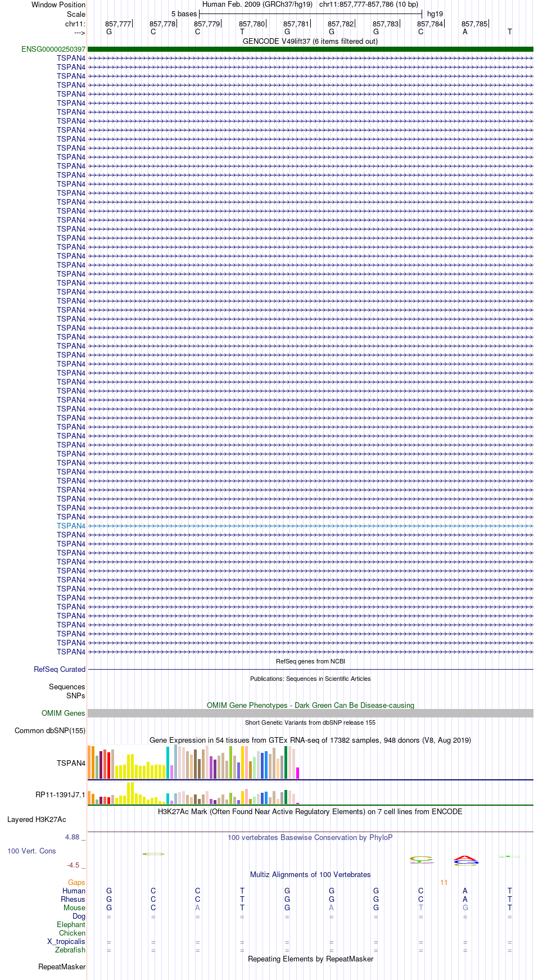534x980 pixels.
Task: Click the RepeatMasker track label
Action: pyautogui.click(x=62, y=967)
